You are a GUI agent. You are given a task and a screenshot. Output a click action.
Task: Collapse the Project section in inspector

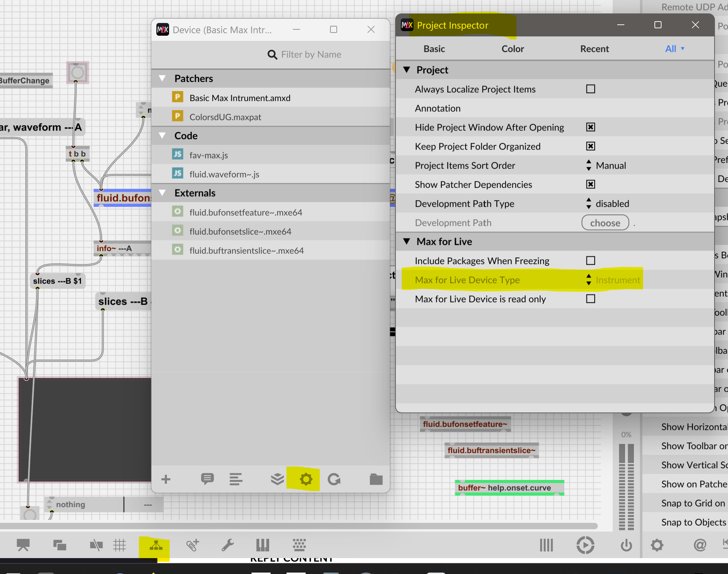407,70
